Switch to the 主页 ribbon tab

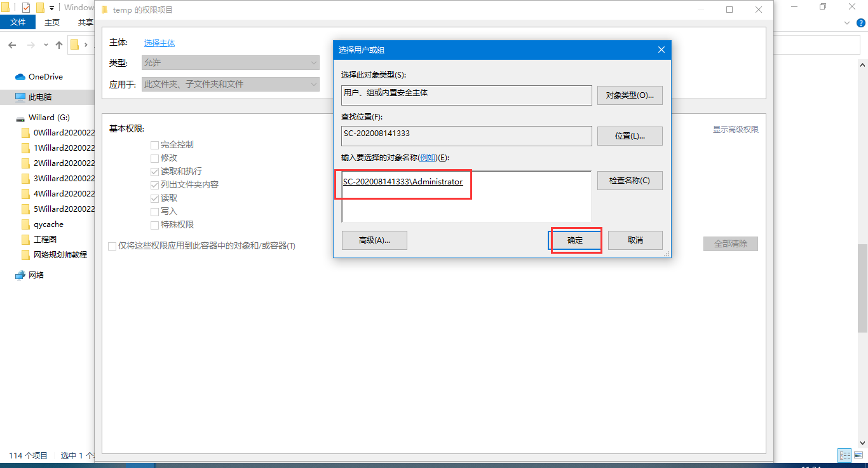pyautogui.click(x=51, y=22)
